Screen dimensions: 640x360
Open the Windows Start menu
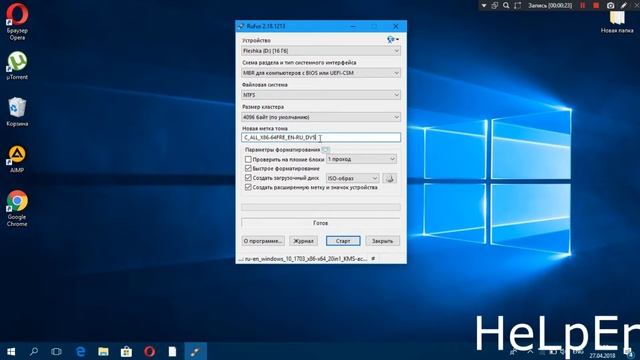tap(11, 351)
